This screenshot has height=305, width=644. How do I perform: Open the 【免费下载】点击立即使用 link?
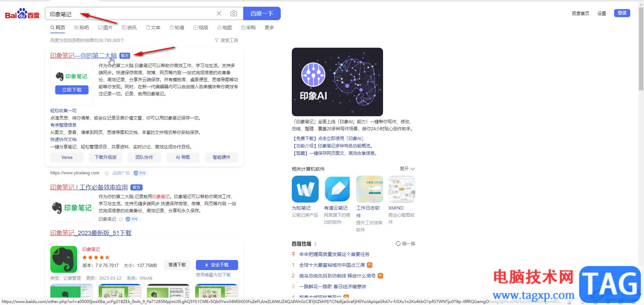(x=329, y=138)
